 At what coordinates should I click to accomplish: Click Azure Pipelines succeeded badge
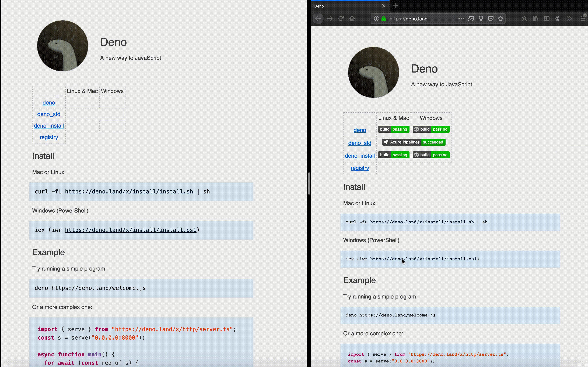pos(414,142)
